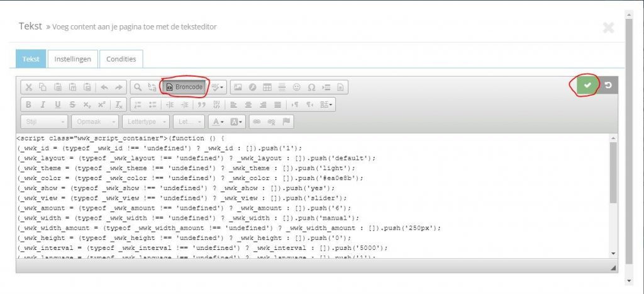Viewport: 644px width, 294px height.
Task: Click the Find magnifier icon
Action: (137, 87)
